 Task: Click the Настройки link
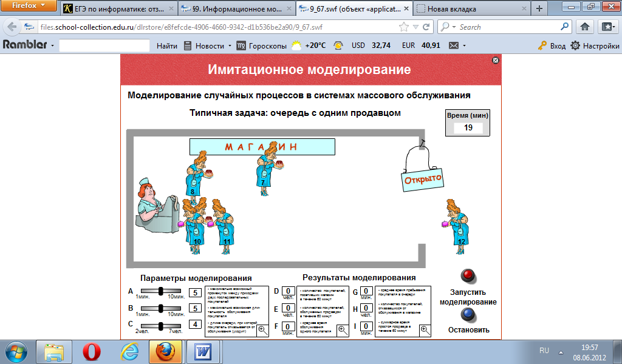[601, 46]
